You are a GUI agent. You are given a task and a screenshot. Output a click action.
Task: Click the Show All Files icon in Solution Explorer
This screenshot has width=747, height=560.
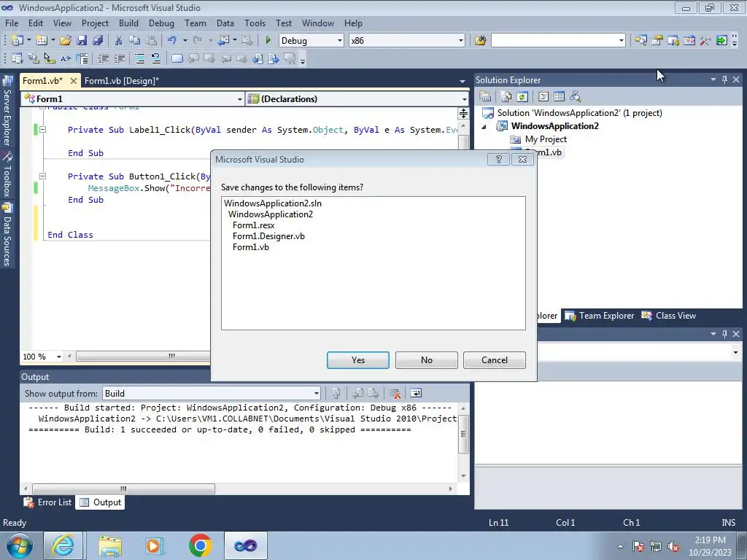(x=506, y=97)
